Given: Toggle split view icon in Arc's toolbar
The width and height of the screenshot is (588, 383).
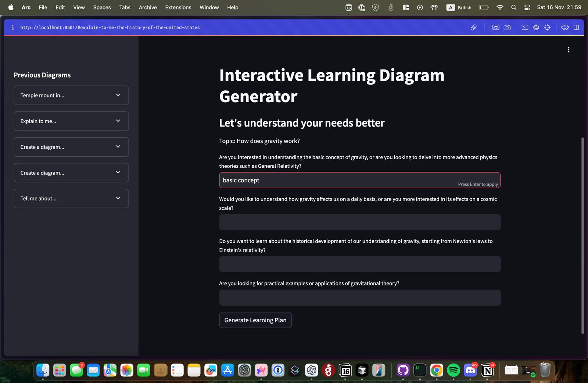Looking at the screenshot, I should (576, 28).
